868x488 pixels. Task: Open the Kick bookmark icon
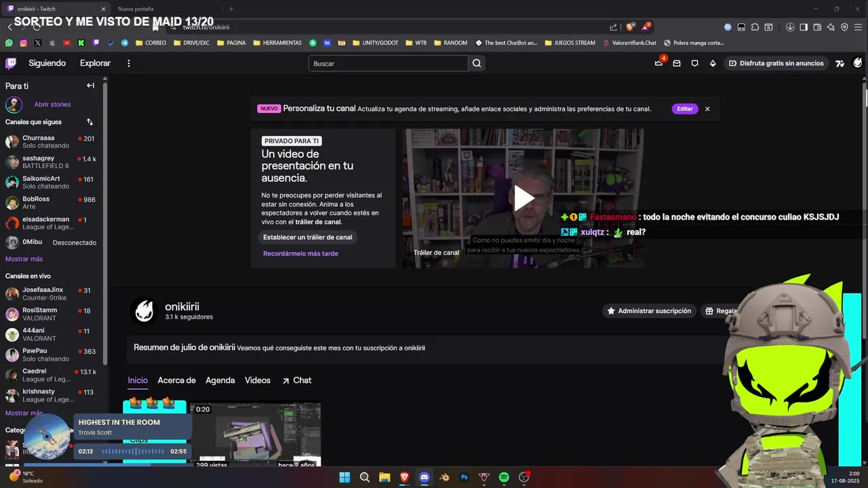point(81,43)
